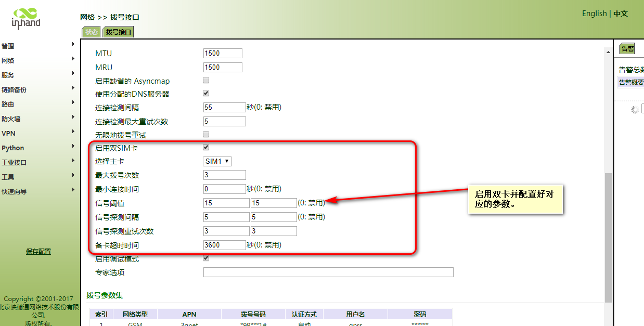Toggle the 启用双SIM卡 checkbox
This screenshot has width=644, height=326.
[x=206, y=148]
